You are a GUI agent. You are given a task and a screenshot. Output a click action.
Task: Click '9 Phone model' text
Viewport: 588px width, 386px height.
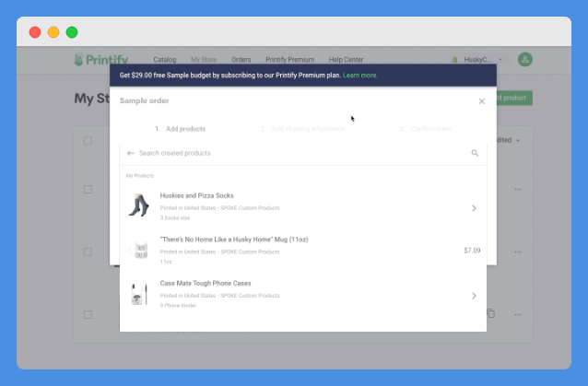(178, 306)
